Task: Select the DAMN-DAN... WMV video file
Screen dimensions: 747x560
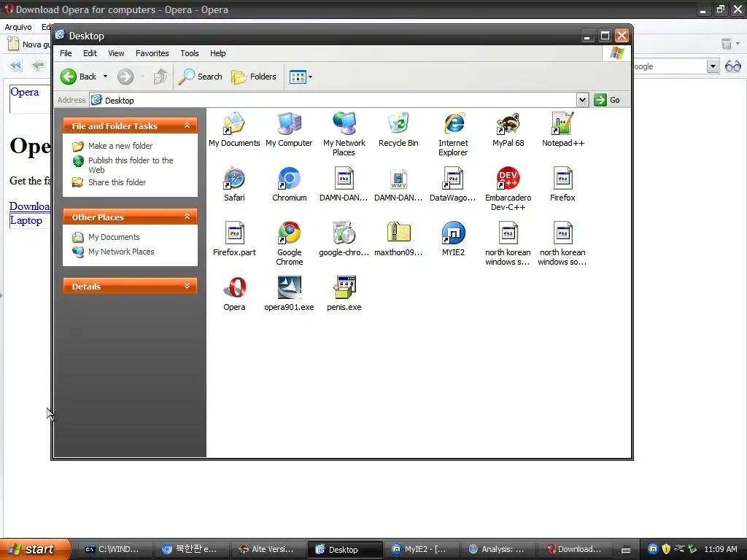Action: [x=398, y=184]
